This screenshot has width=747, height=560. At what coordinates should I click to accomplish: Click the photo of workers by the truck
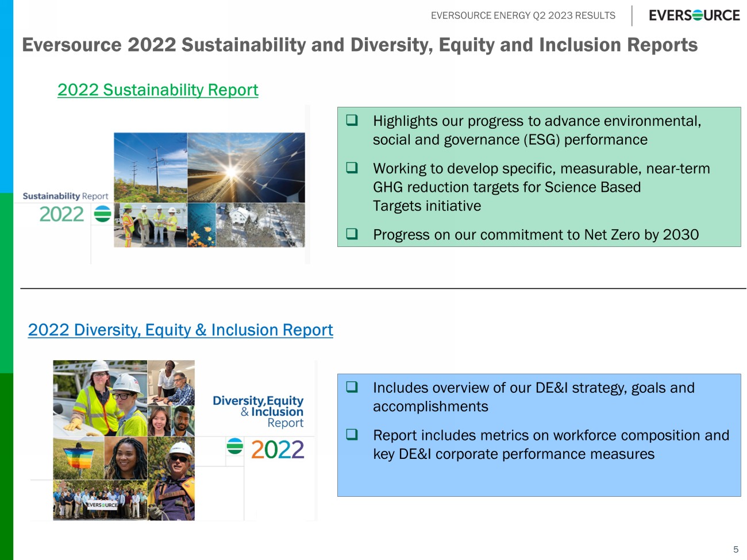pos(150,225)
